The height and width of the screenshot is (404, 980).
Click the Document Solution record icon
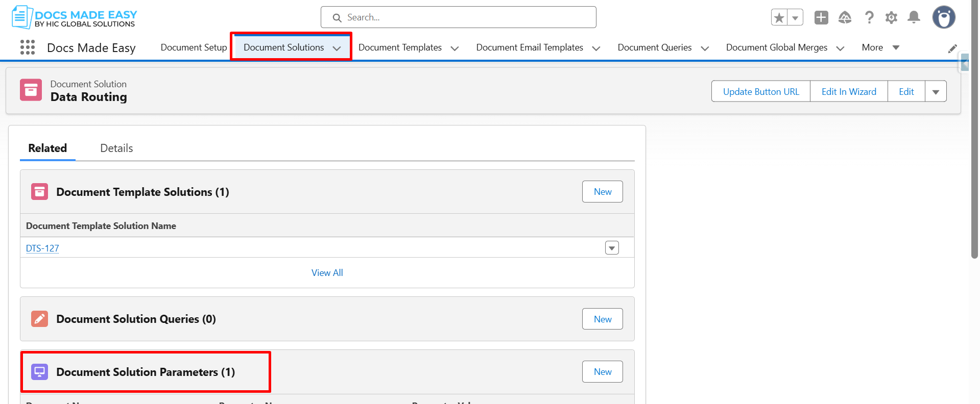[31, 90]
